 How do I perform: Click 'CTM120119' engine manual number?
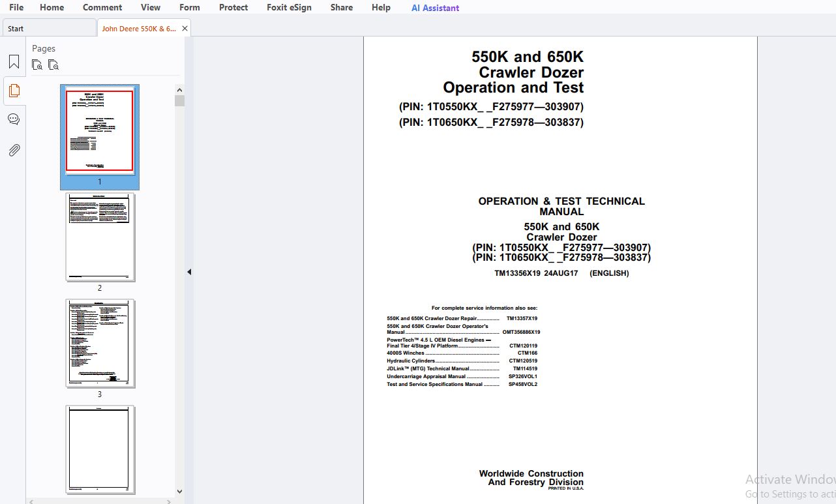(523, 346)
